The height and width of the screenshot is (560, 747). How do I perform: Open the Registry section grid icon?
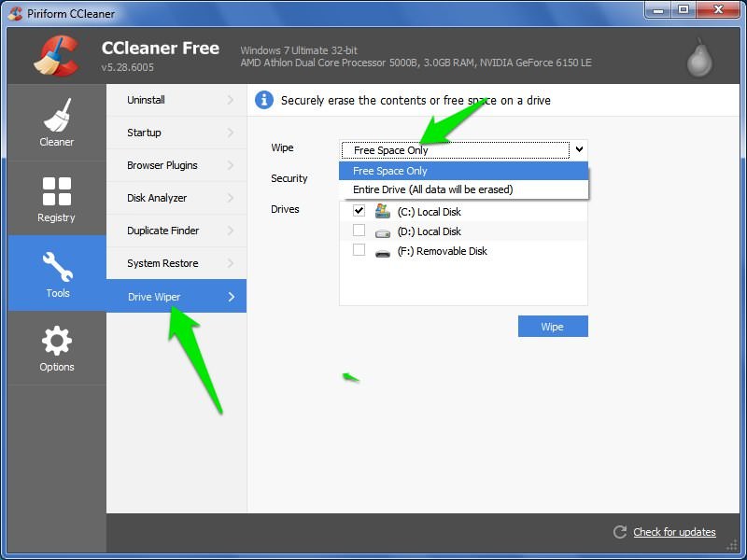57,191
